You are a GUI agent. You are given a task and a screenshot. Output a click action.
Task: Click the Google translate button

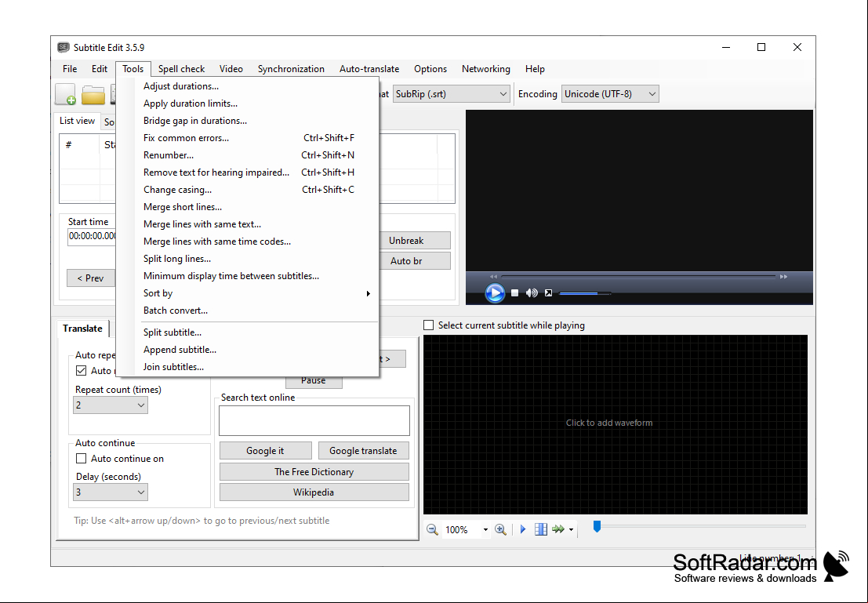363,451
